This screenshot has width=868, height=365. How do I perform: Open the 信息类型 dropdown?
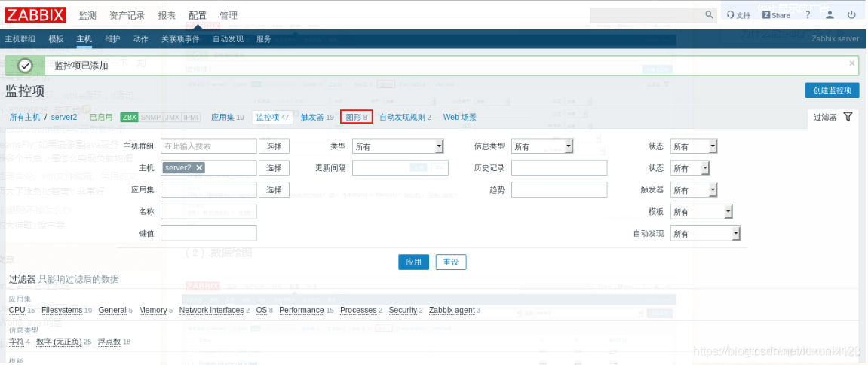(542, 146)
